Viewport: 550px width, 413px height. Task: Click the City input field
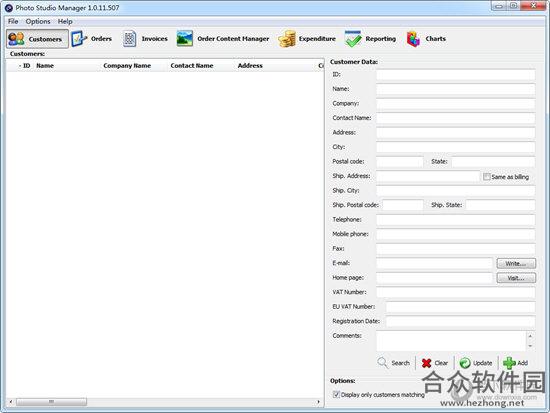456,147
